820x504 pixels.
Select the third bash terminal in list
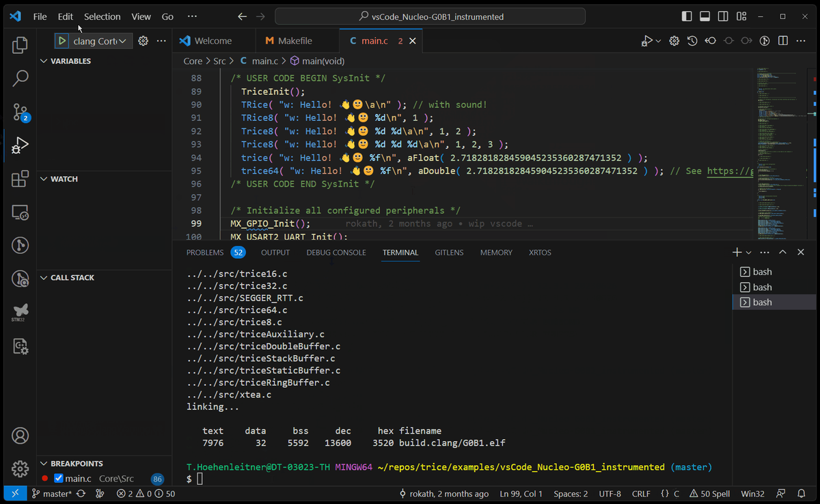tap(774, 302)
